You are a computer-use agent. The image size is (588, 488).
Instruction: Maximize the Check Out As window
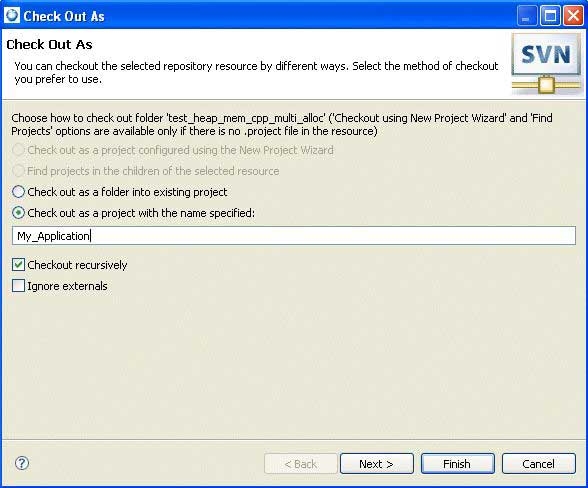pos(550,16)
